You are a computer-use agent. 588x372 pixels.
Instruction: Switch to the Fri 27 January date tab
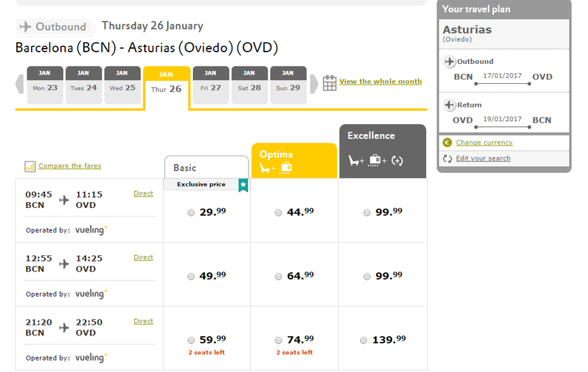[x=211, y=85]
